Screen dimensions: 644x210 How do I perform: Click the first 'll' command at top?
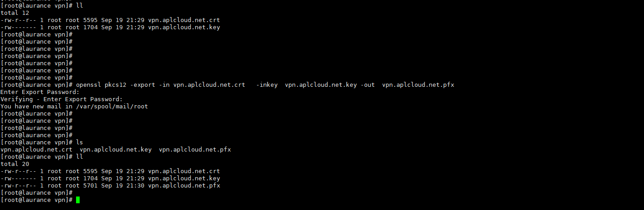click(80, 6)
